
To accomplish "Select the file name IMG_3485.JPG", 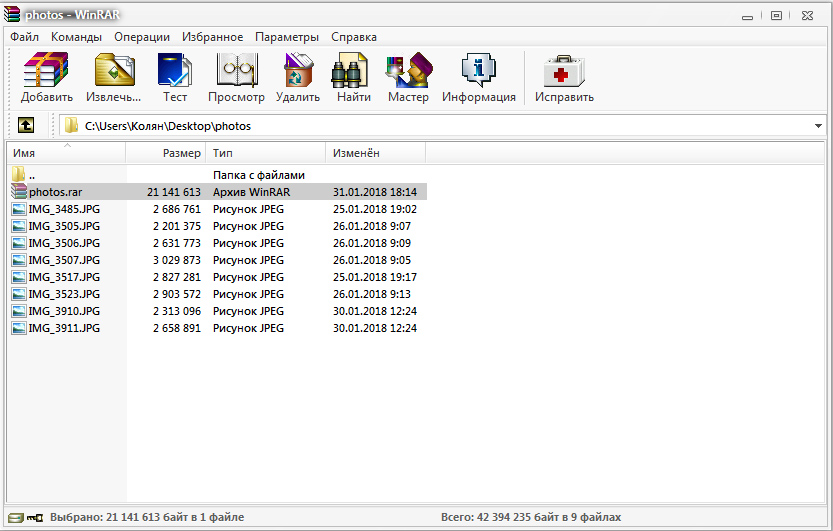I will (x=64, y=209).
